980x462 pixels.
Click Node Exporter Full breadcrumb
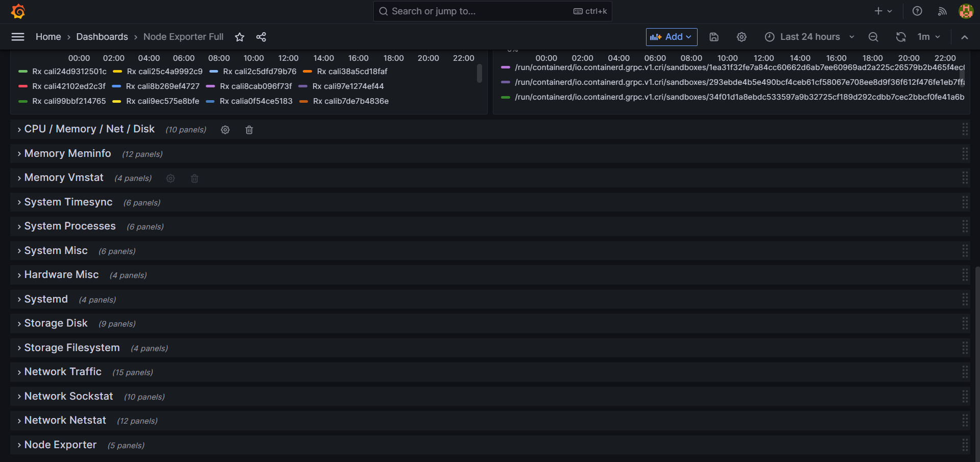(x=183, y=37)
